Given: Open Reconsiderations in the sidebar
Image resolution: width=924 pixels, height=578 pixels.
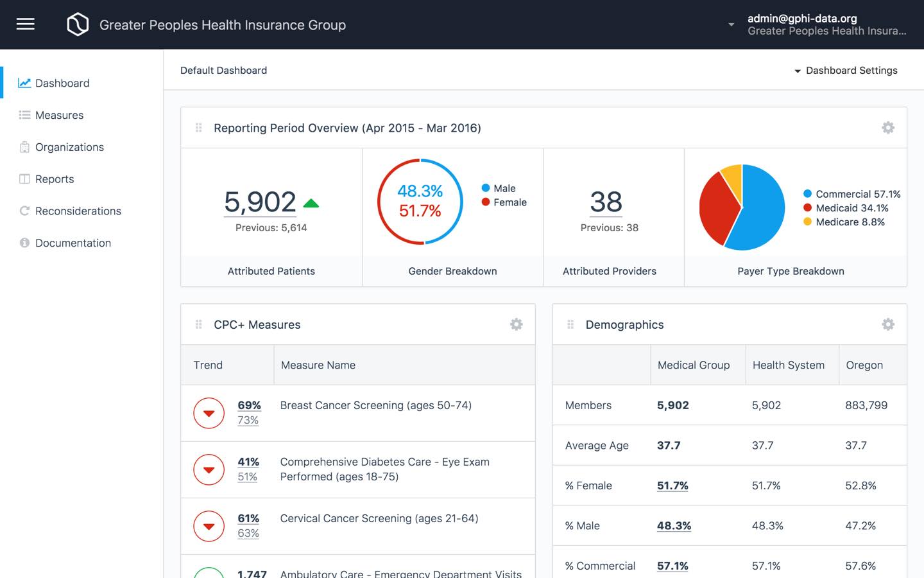Looking at the screenshot, I should pyautogui.click(x=78, y=211).
